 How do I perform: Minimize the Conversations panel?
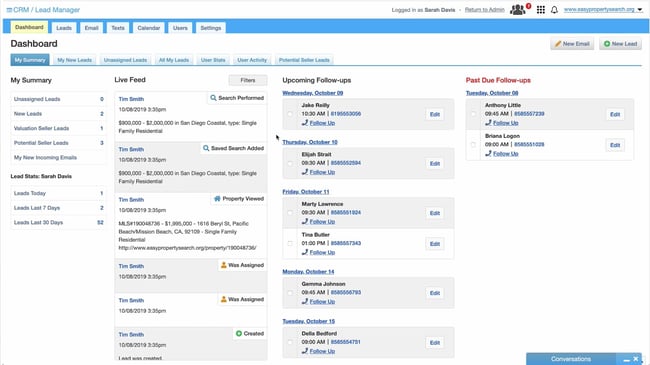click(x=626, y=359)
